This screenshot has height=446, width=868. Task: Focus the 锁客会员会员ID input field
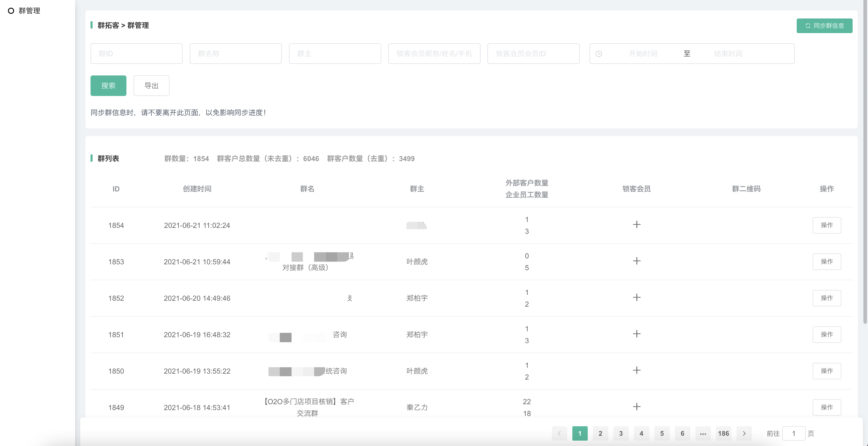(x=533, y=54)
